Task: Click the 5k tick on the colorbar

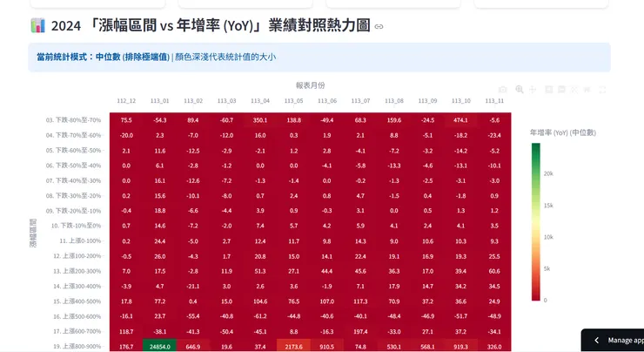Action: [547, 268]
